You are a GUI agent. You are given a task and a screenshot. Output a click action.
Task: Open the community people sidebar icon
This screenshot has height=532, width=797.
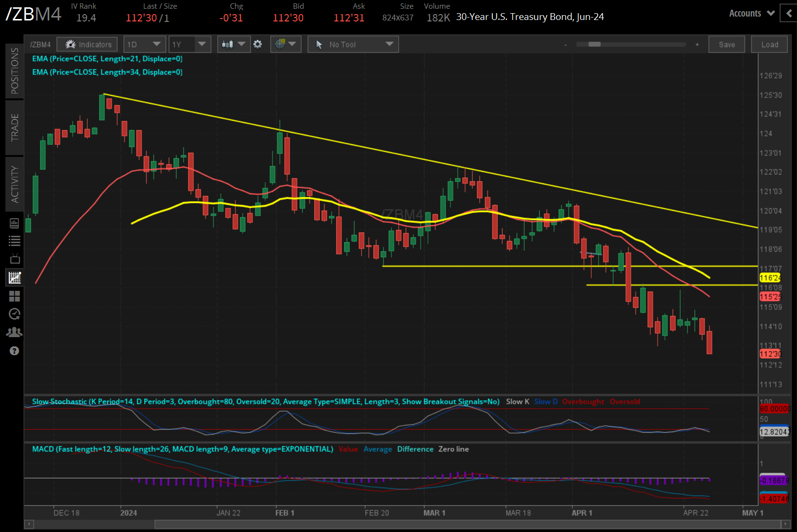pyautogui.click(x=15, y=332)
